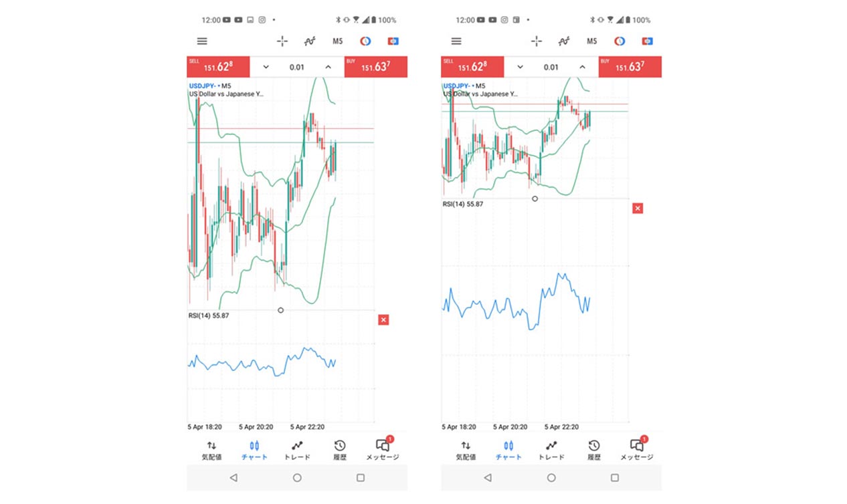Tap Android home button in right phone
The image size is (847, 504).
(x=551, y=478)
